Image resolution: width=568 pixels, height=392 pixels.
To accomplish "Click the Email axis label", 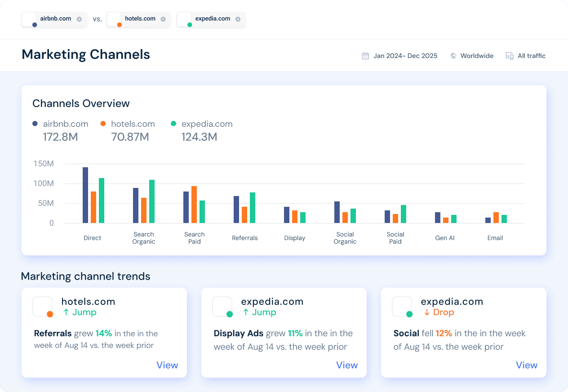I will tap(495, 238).
